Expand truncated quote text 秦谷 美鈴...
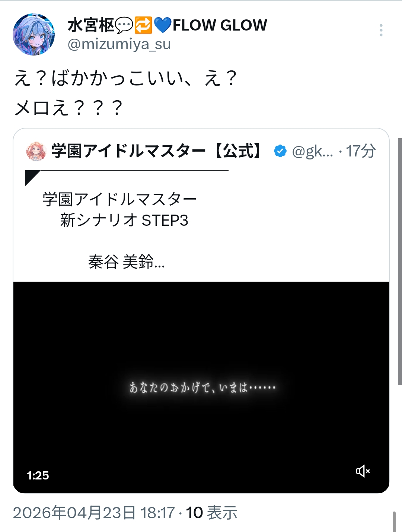This screenshot has width=402, height=532. click(x=127, y=262)
